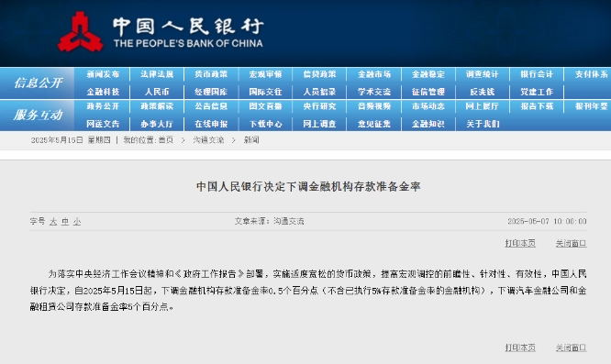Visit the 网上展厅 page
Screen dimensions: 611x364
483,106
